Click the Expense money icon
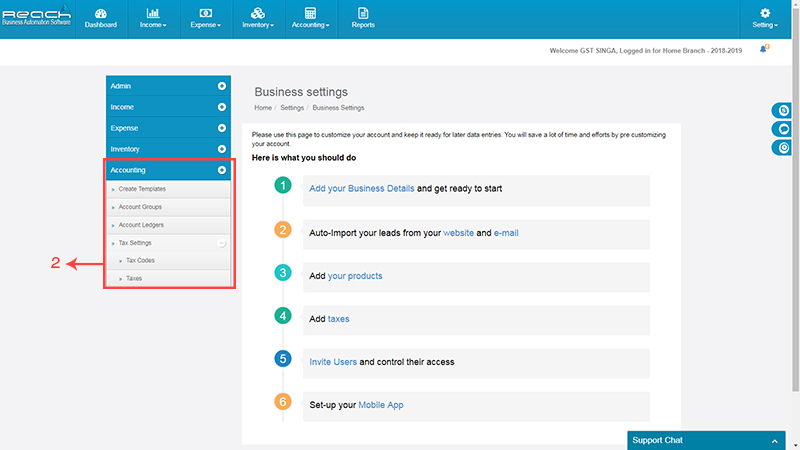This screenshot has height=450, width=800. coord(206,13)
